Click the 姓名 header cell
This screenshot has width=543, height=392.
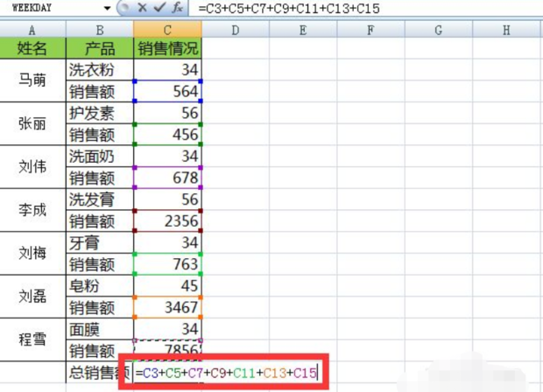click(32, 48)
